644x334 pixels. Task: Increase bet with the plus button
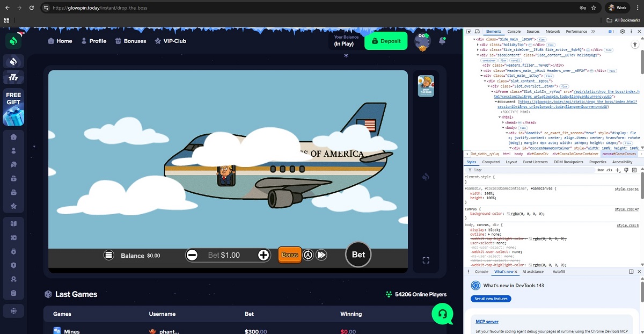(x=264, y=255)
